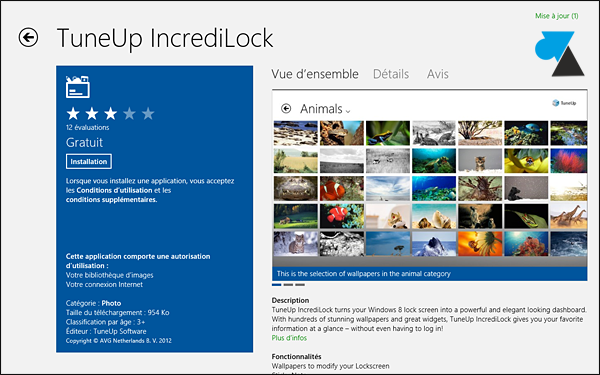Go back using the circled arrow beside TuneUp IncrediLock
600x375 pixels.
pos(28,38)
